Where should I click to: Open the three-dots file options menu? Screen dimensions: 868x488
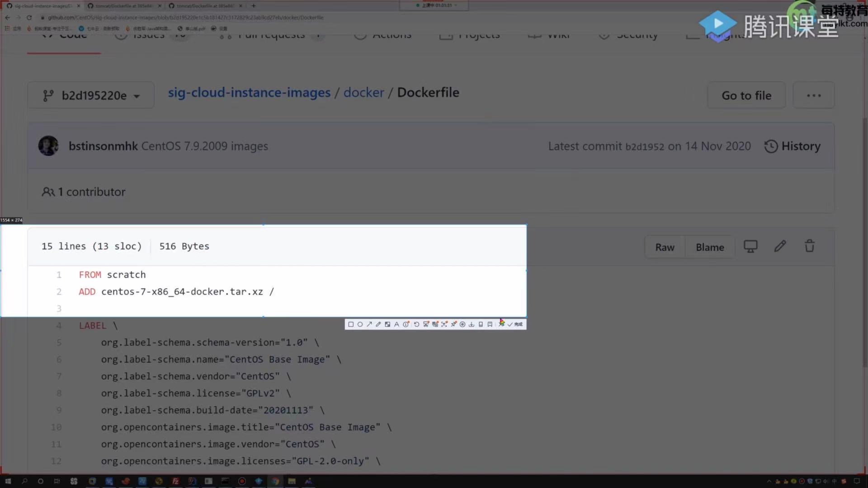click(x=813, y=95)
